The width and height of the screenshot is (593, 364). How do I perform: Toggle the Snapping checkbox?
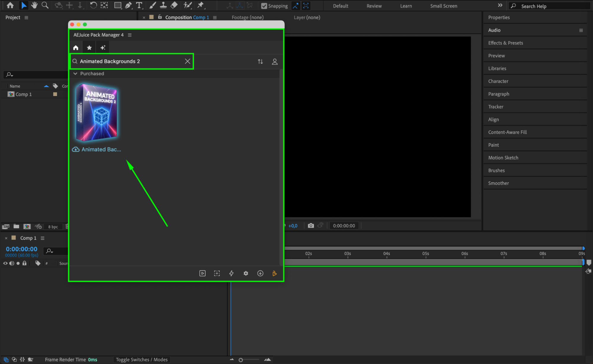pos(264,6)
